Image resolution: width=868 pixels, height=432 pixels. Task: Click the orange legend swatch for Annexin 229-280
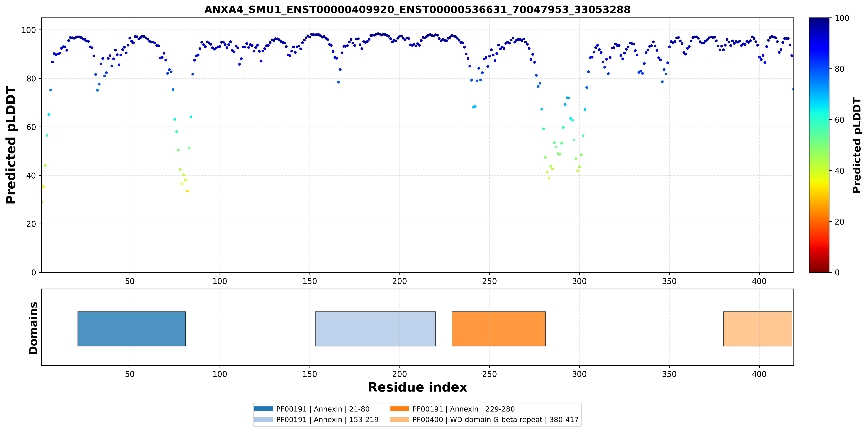click(400, 409)
